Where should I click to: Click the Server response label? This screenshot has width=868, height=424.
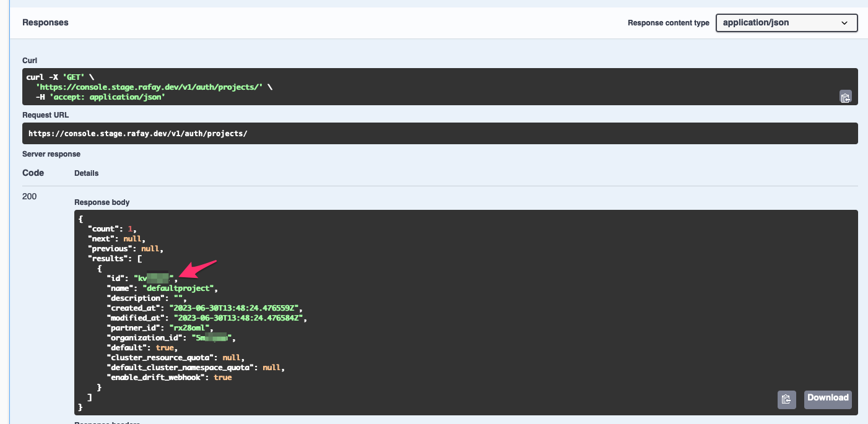point(51,154)
